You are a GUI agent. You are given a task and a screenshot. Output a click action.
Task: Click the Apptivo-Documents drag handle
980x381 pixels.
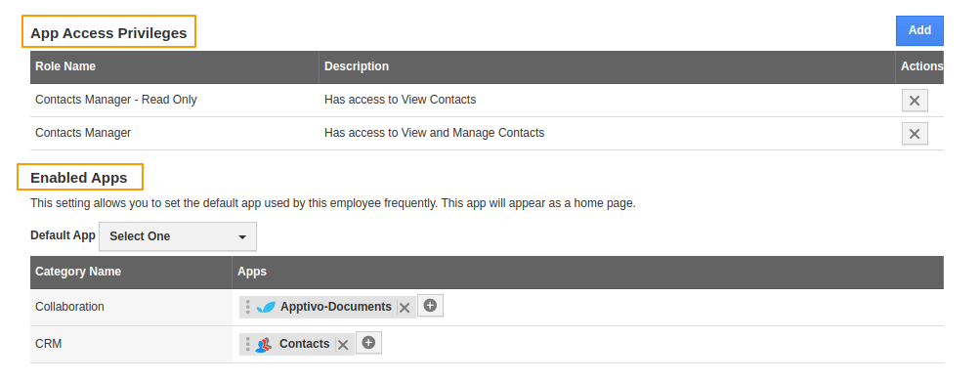click(247, 307)
